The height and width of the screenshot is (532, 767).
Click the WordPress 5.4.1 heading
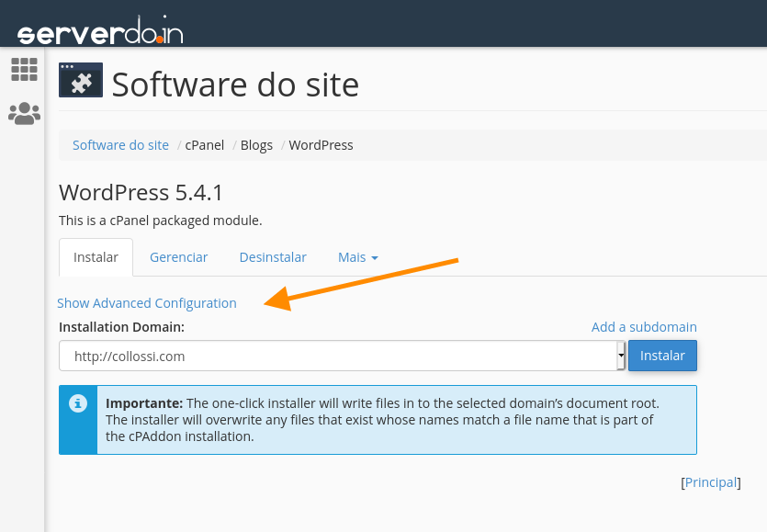point(141,193)
